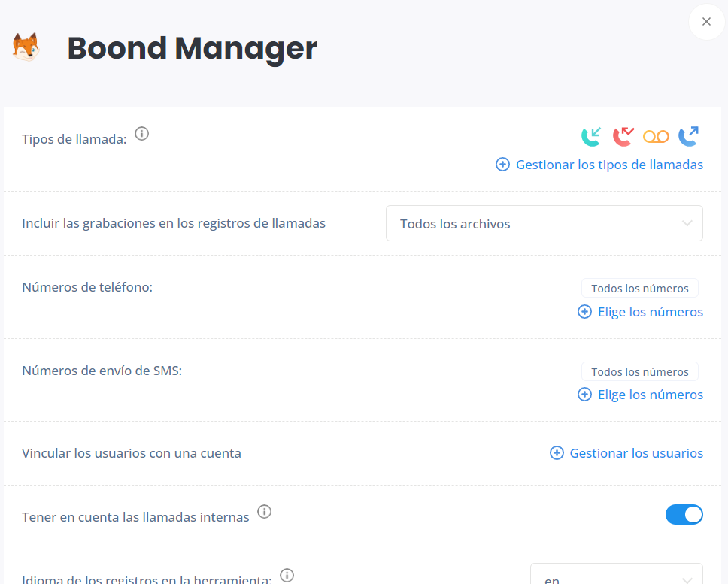Click the green inbound call icon
Image resolution: width=728 pixels, height=584 pixels.
[591, 136]
